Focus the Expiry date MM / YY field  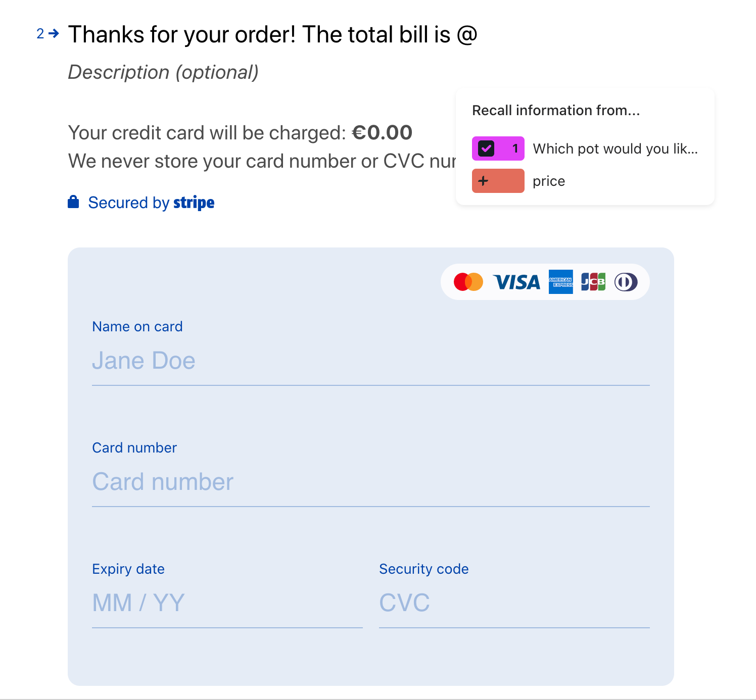(227, 603)
